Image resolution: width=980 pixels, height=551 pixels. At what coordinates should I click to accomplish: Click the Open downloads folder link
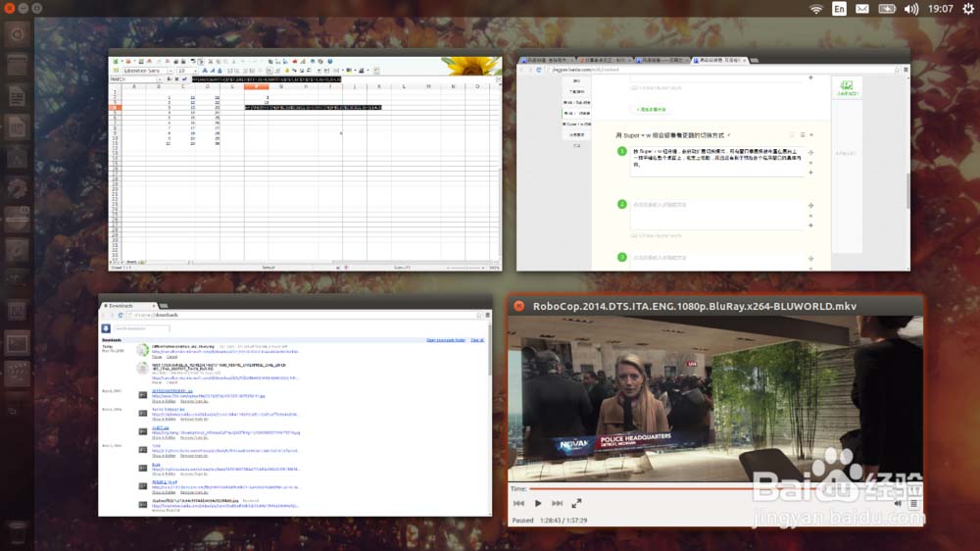pos(446,340)
